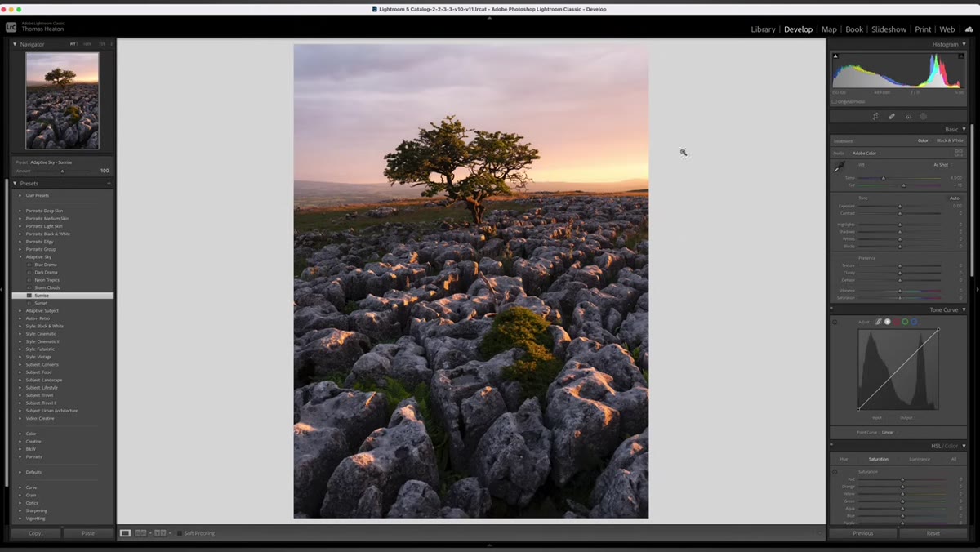Viewport: 980px width, 552px height.
Task: Open the Masking tool icon
Action: click(x=924, y=116)
